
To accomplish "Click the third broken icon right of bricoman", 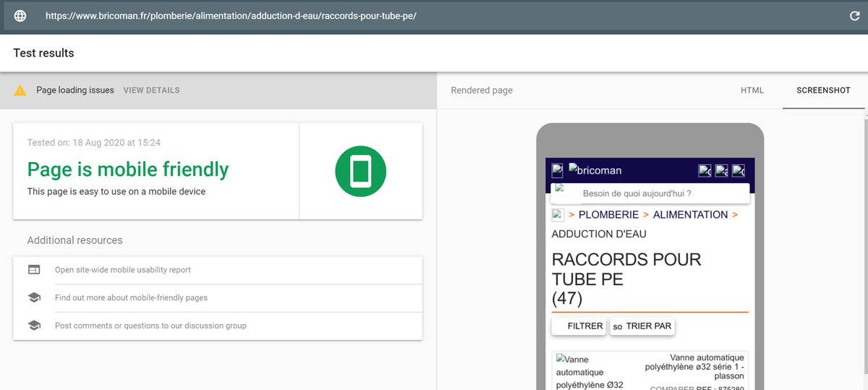I will pyautogui.click(x=738, y=171).
